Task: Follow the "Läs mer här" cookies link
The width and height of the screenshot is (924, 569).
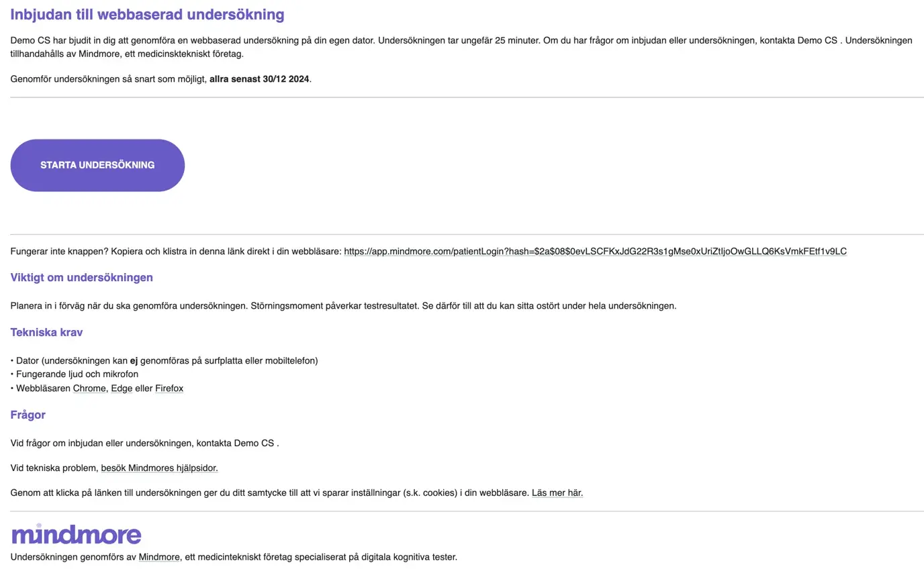Action: [557, 493]
